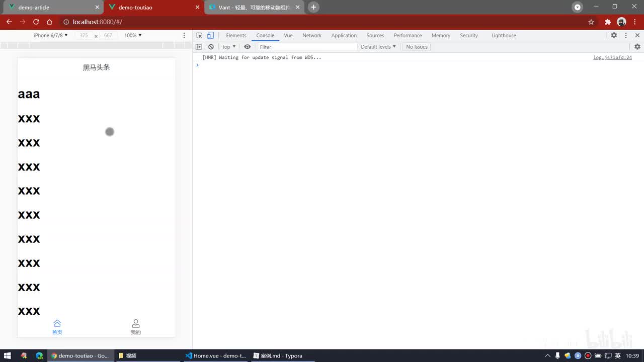Open the Chrome profile avatar
644x362 pixels.
pyautogui.click(x=621, y=22)
